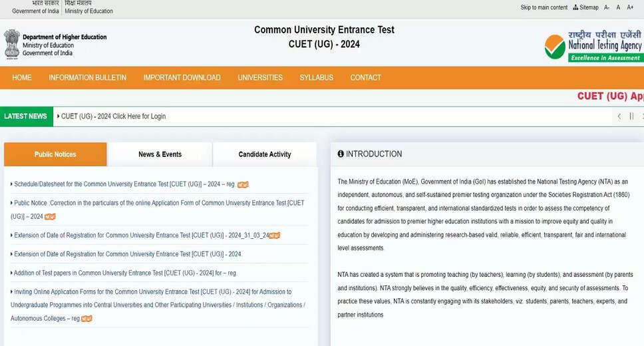
Task: Open the UNIVERSITIES menu item
Action: tap(260, 78)
